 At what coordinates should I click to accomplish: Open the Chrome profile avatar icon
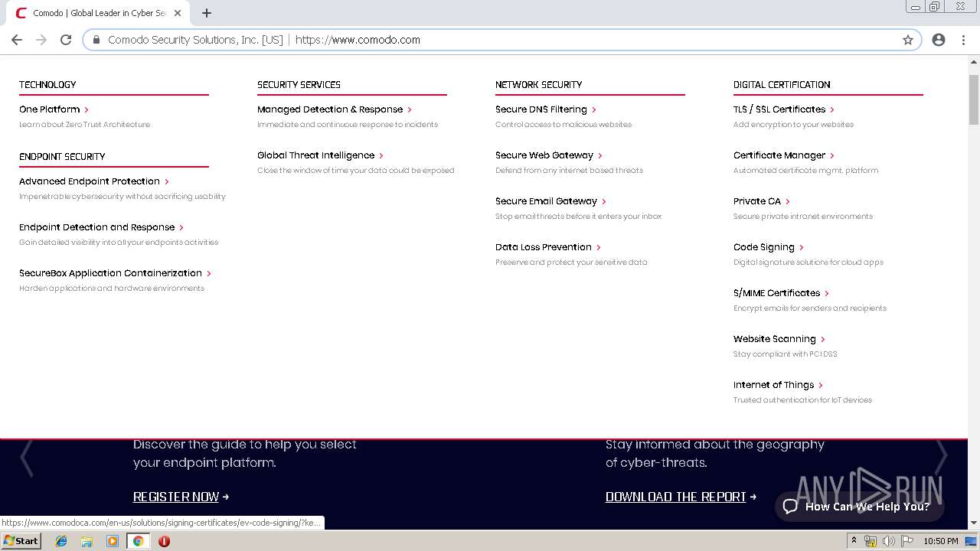pos(939,40)
